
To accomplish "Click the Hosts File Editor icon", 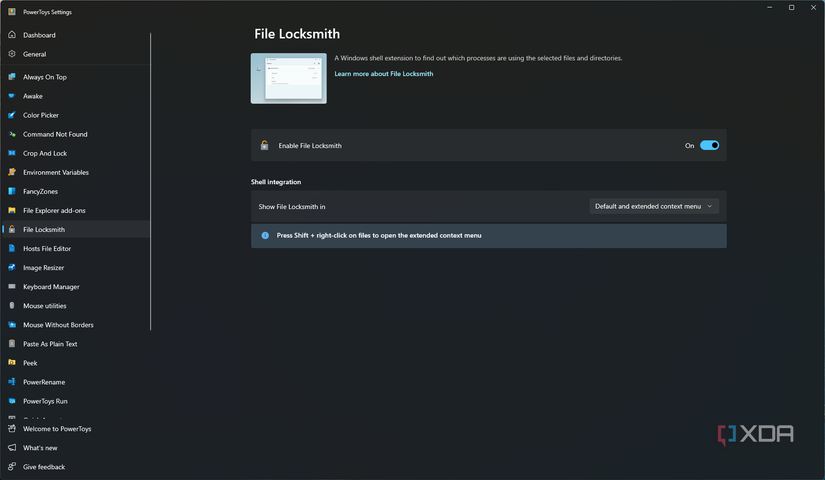I will click(12, 248).
